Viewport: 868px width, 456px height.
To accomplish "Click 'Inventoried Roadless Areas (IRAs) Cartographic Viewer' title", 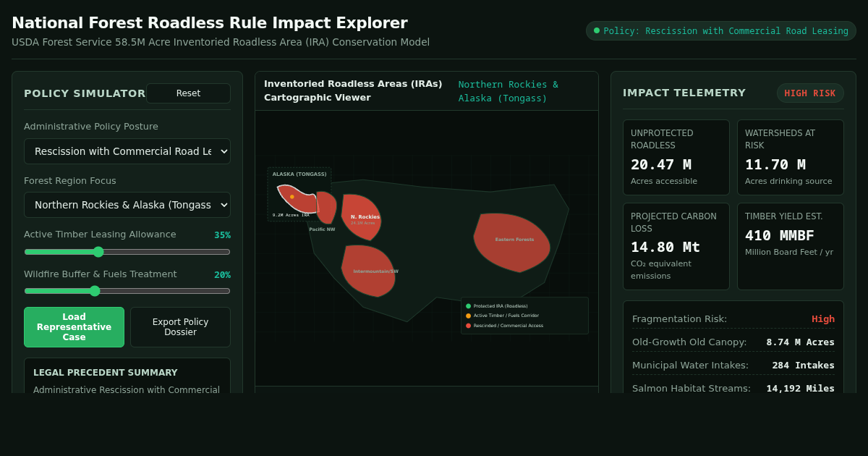I will [353, 90].
